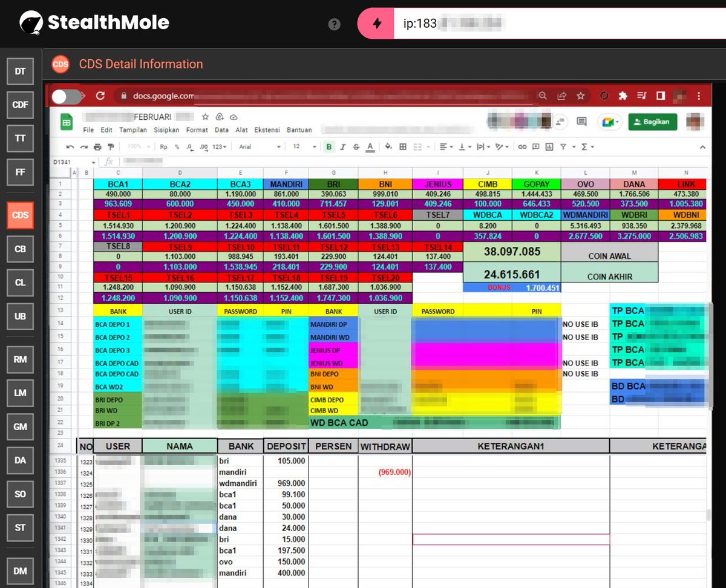Open the comment history icon
This screenshot has height=588, width=726.
[581, 122]
